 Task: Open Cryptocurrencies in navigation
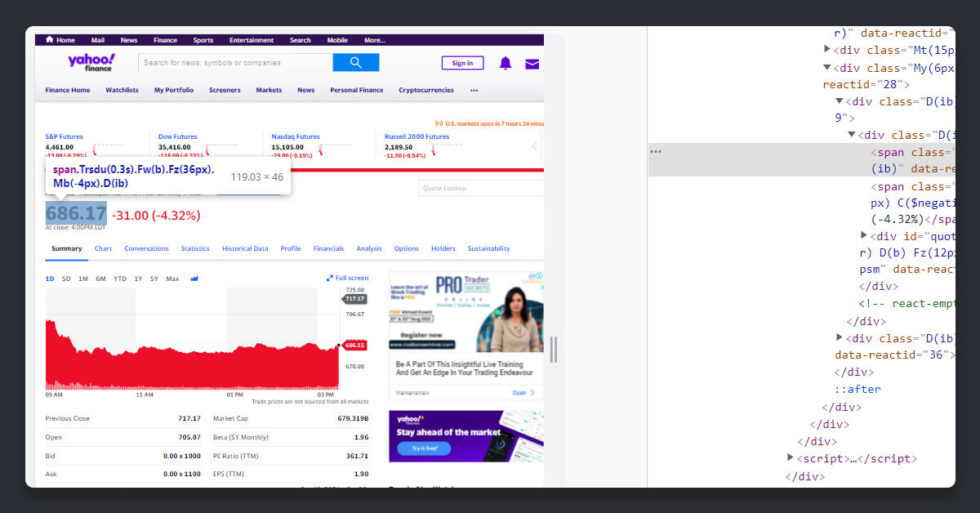click(x=426, y=91)
